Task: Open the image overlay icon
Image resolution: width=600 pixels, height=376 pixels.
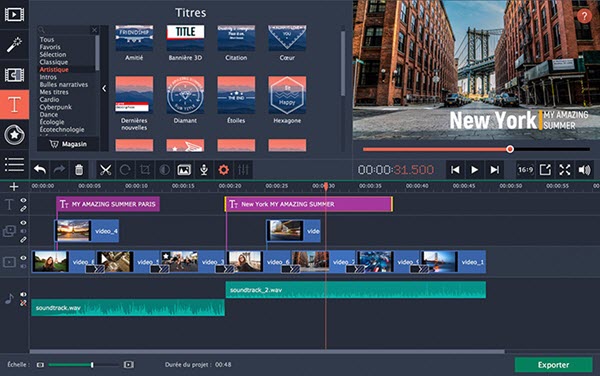Action: click(x=184, y=169)
